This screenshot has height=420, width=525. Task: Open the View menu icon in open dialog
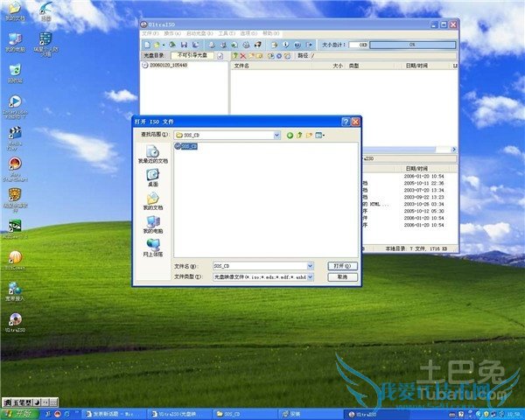tap(319, 135)
